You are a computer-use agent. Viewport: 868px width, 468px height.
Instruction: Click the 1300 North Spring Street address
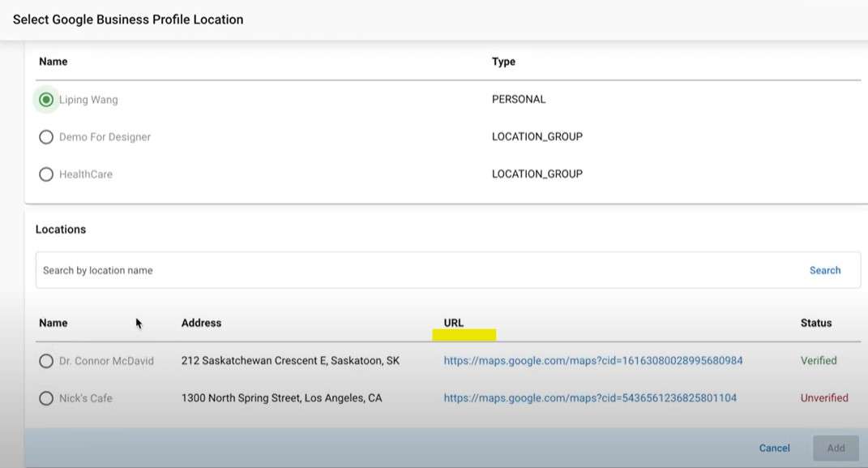point(281,397)
